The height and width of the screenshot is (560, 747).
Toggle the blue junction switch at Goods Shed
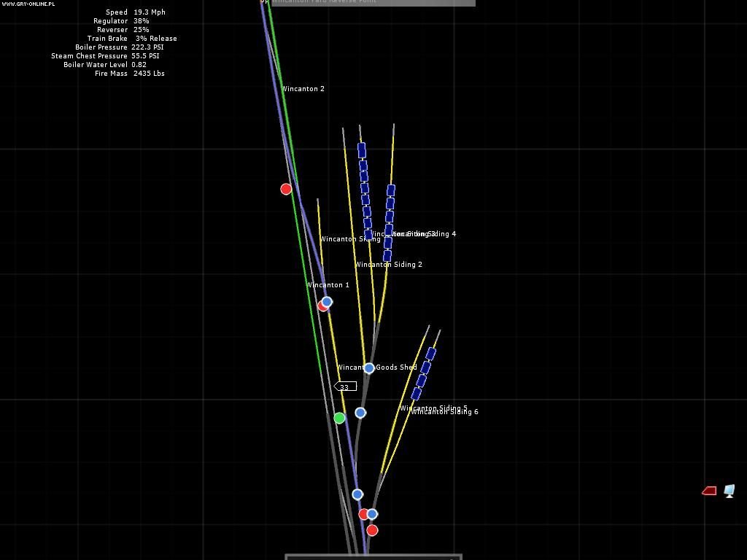coord(368,367)
